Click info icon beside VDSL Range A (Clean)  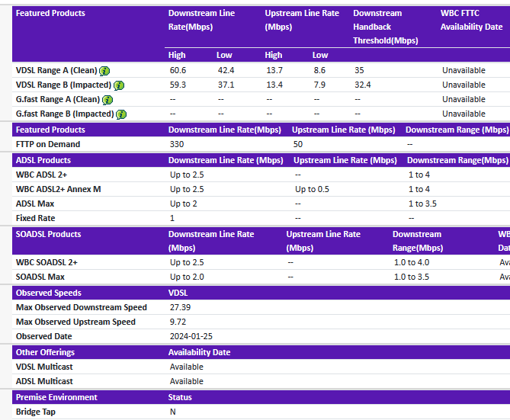[x=104, y=71]
